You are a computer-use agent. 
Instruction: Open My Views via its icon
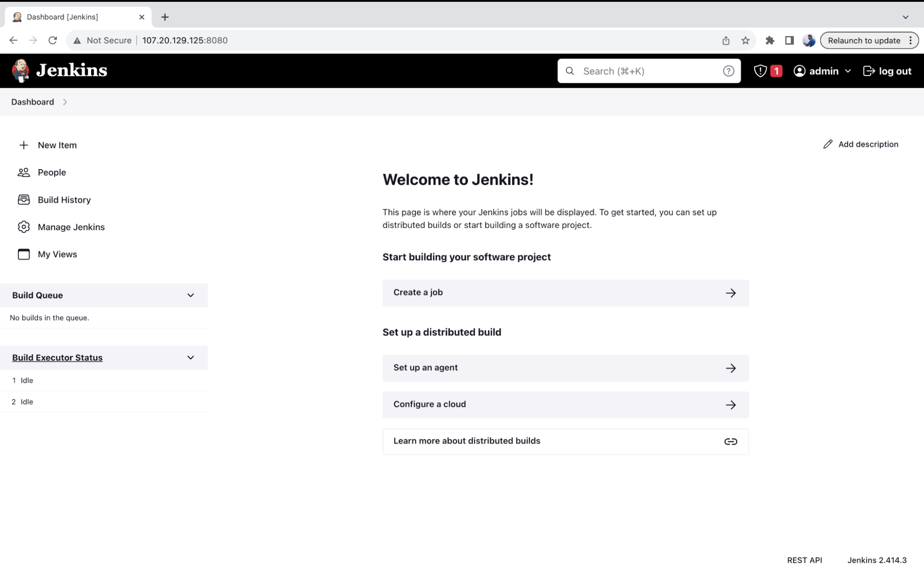click(x=24, y=254)
